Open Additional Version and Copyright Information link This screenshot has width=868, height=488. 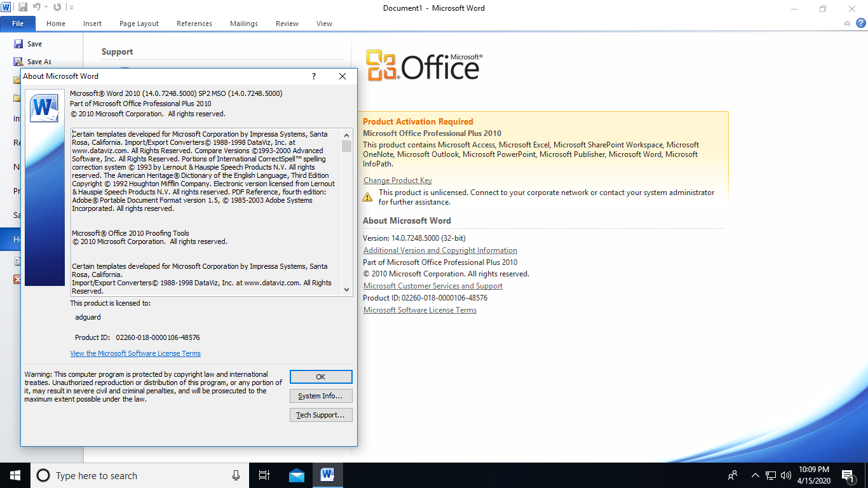click(x=440, y=250)
